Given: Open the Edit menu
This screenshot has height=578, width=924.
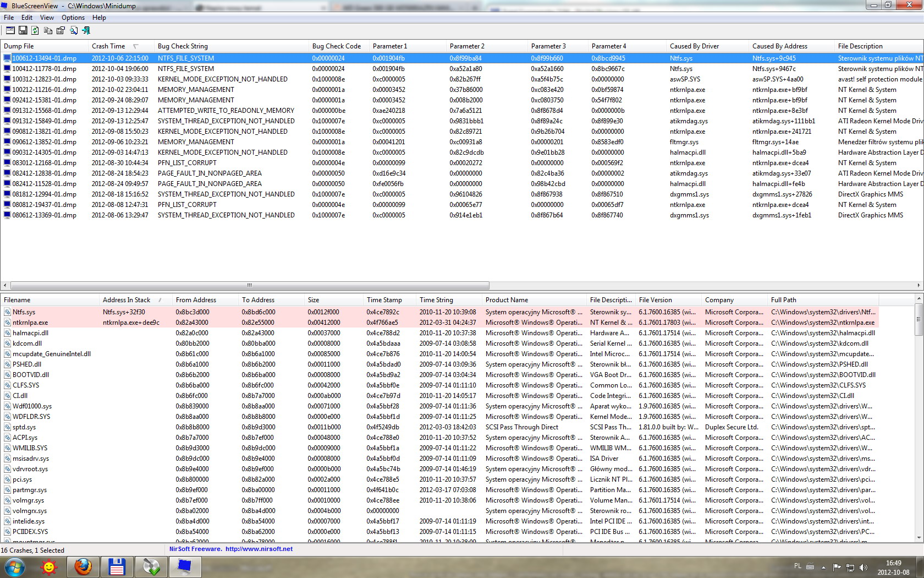Looking at the screenshot, I should tap(27, 18).
